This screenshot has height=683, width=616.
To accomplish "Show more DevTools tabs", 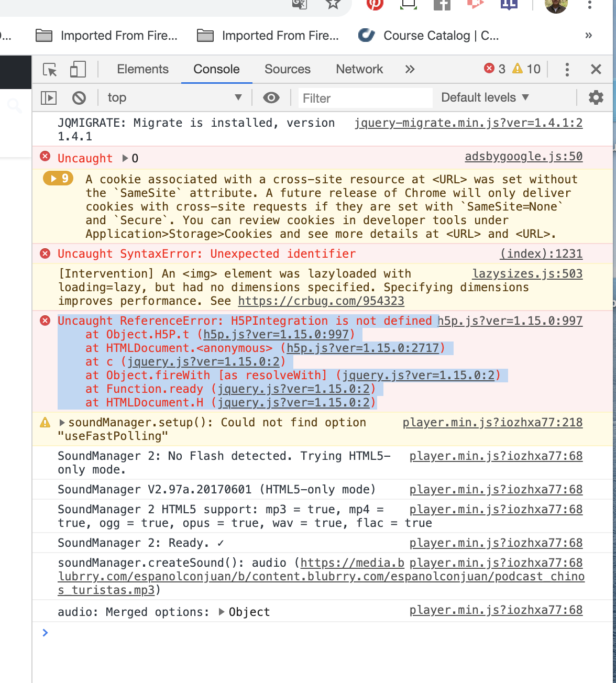I will (410, 69).
